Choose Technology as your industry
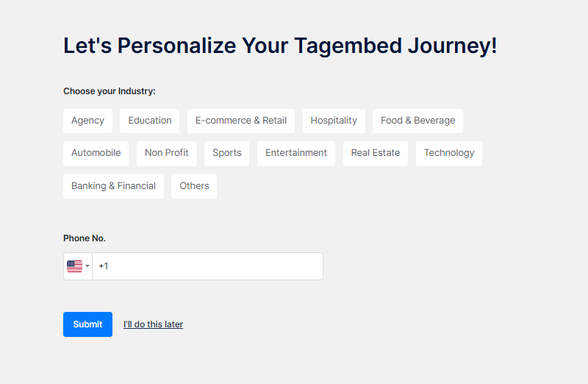 coord(449,153)
